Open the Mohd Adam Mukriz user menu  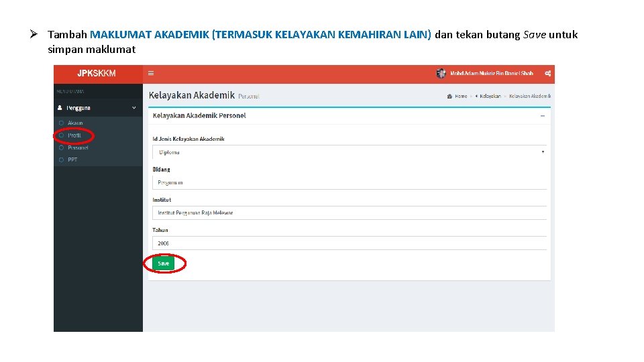(492, 74)
